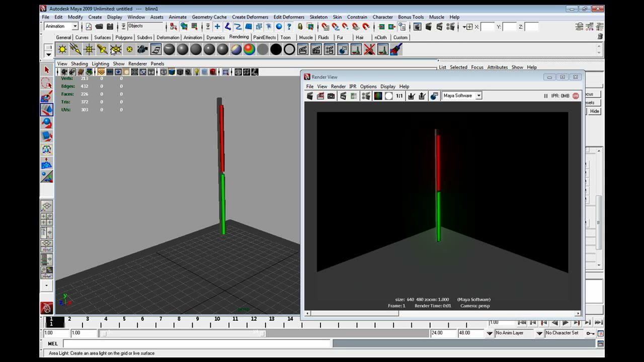Toggle lock selection padlock on status line
The width and height of the screenshot is (644, 362).
pyautogui.click(x=300, y=27)
